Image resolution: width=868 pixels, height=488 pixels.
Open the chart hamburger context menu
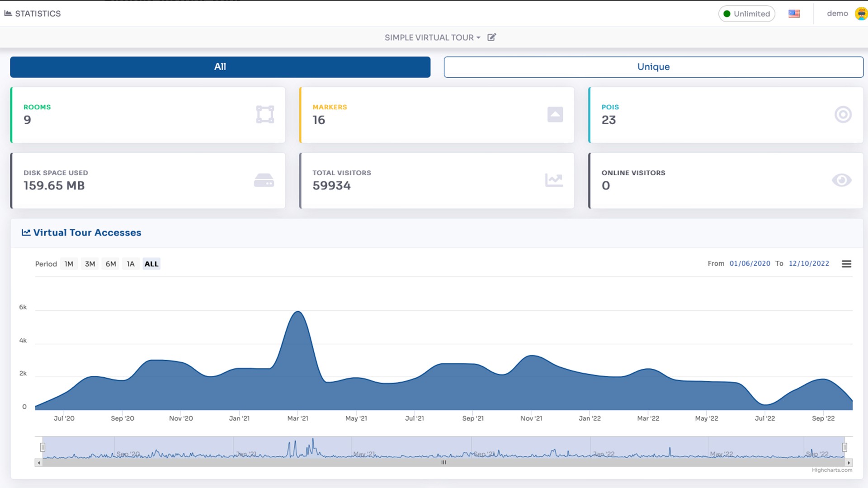[x=846, y=264]
